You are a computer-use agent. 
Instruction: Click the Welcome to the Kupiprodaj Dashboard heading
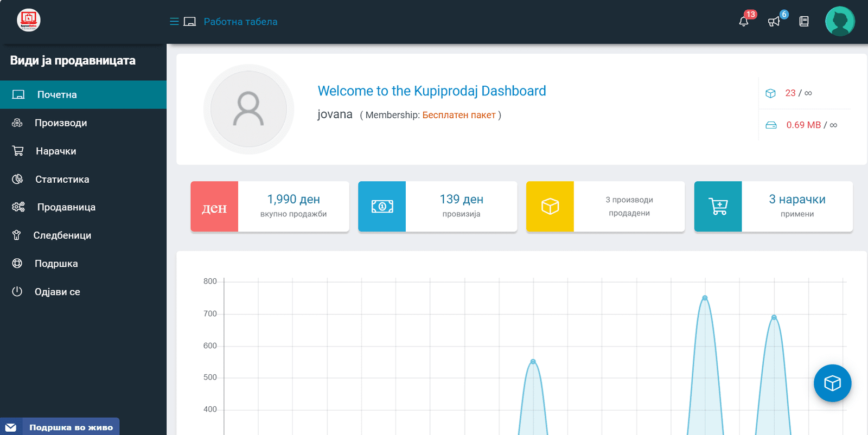pyautogui.click(x=432, y=91)
